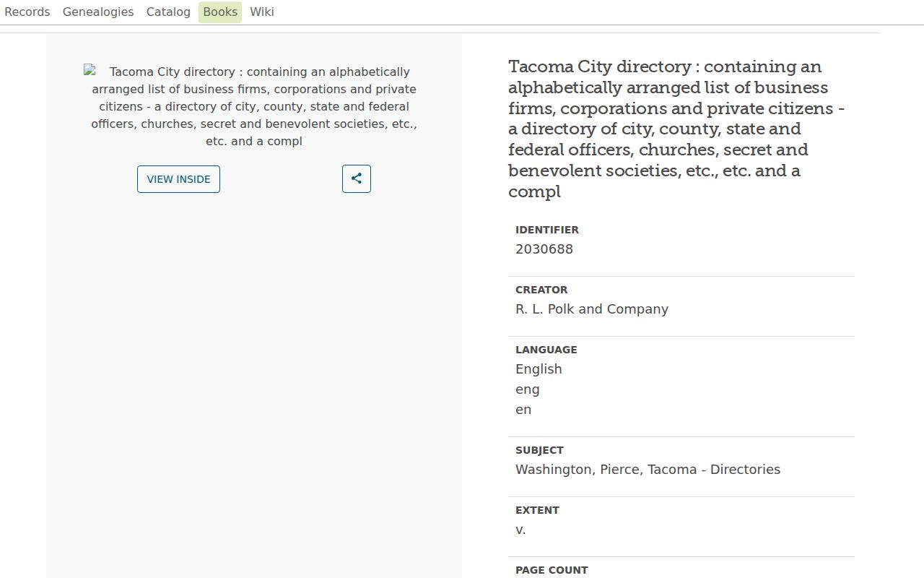Click the PAGE COUNT label
924x578 pixels.
pyautogui.click(x=552, y=570)
